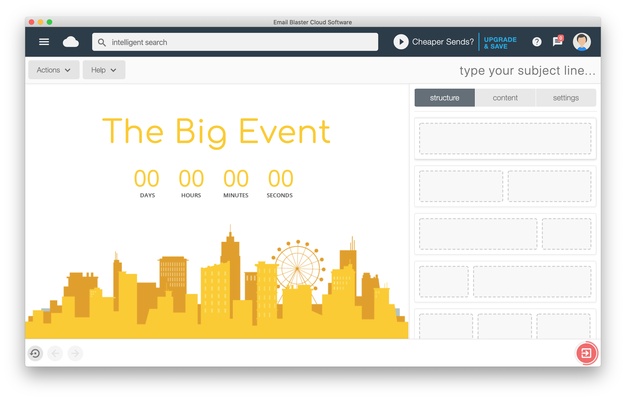Open the user profile avatar
The width and height of the screenshot is (626, 400).
point(582,42)
